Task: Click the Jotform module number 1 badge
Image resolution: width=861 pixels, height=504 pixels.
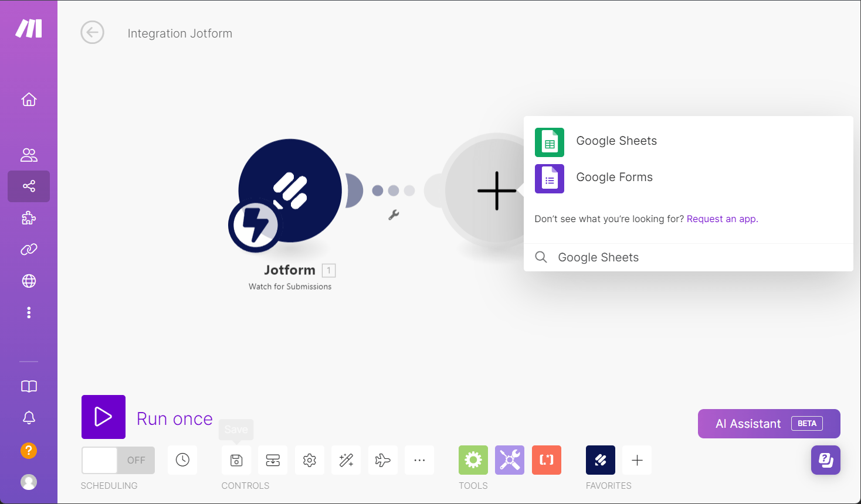Action: pyautogui.click(x=329, y=270)
